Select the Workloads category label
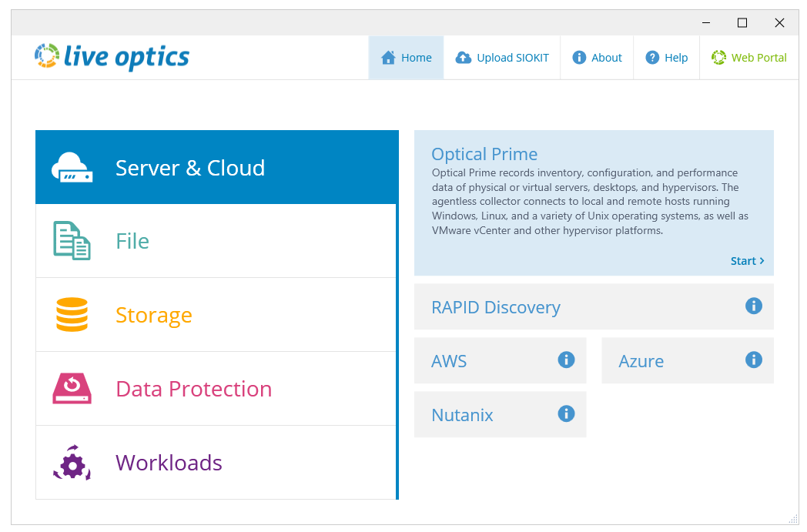Viewport: 807px width, 532px height. tap(169, 463)
